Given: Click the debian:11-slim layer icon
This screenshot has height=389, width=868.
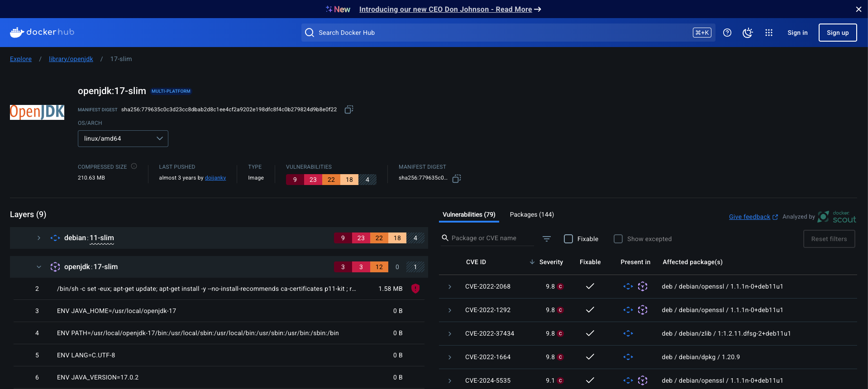Looking at the screenshot, I should 55,238.
